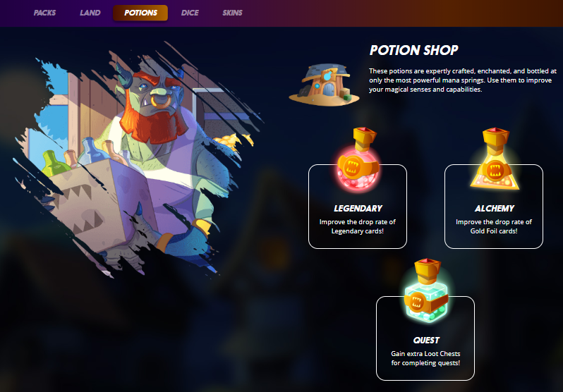Click the Potion Shop hut icon
The width and height of the screenshot is (563, 392).
[x=325, y=85]
